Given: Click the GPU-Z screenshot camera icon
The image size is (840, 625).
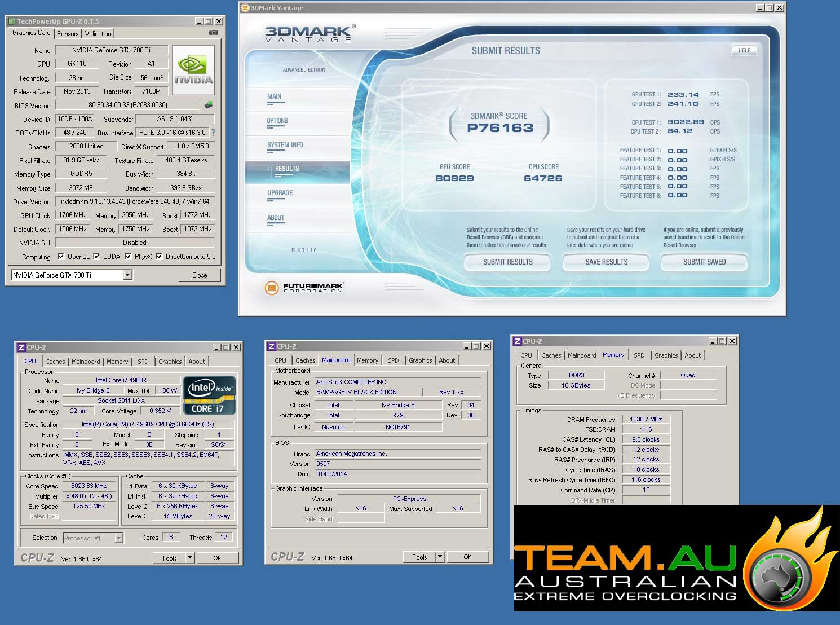Looking at the screenshot, I should click(214, 33).
